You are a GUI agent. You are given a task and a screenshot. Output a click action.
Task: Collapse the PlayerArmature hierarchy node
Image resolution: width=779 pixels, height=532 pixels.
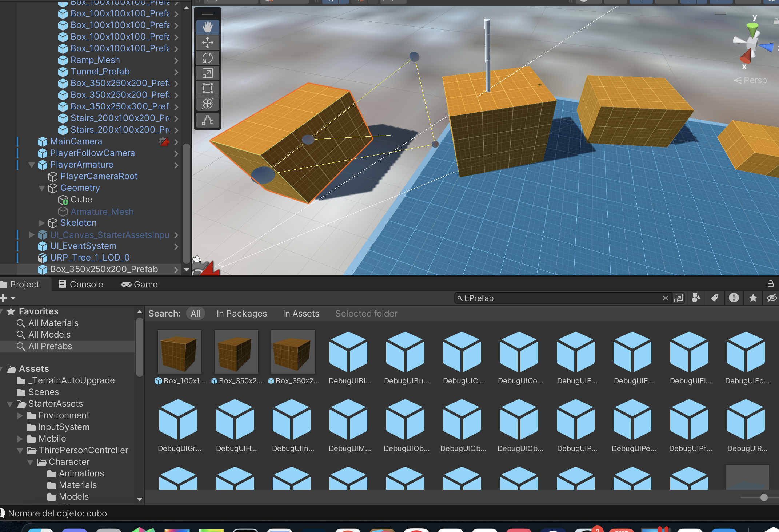[32, 165]
